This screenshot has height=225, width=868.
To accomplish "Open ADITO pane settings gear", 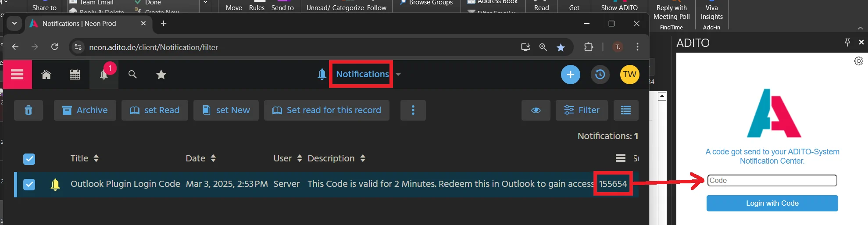I will pos(859,61).
